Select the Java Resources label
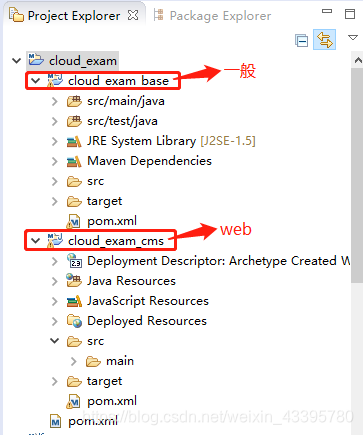This screenshot has height=435, width=363. coord(131,281)
